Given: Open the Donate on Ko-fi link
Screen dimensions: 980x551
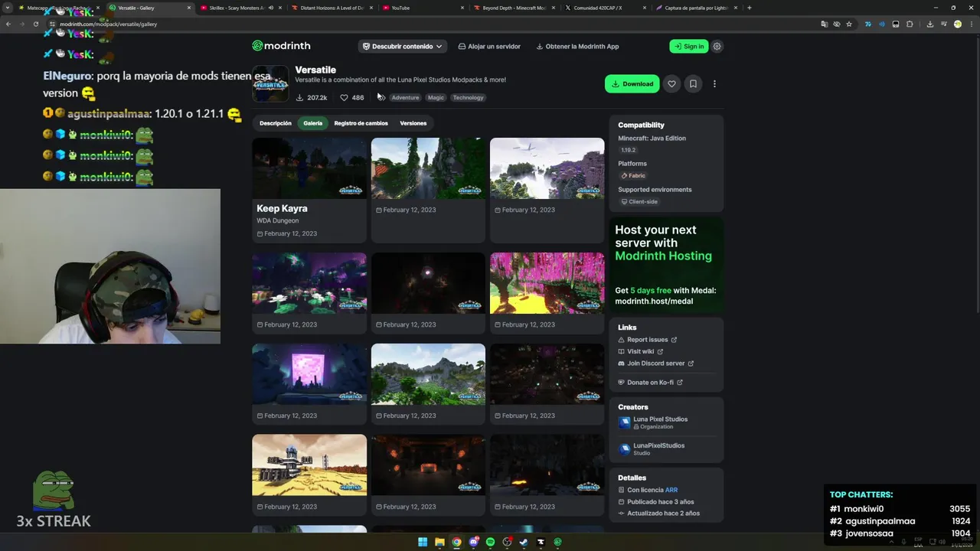Looking at the screenshot, I should pyautogui.click(x=651, y=383).
